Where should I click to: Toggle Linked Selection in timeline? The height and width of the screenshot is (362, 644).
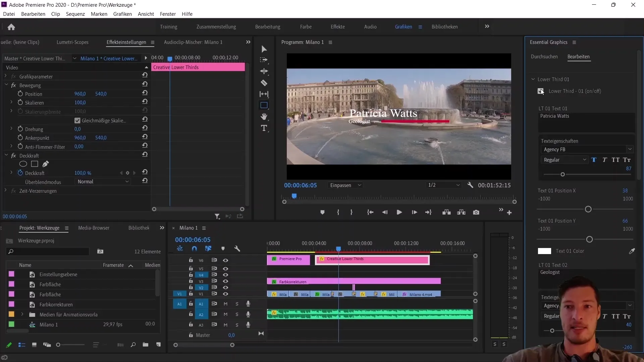[x=208, y=249]
